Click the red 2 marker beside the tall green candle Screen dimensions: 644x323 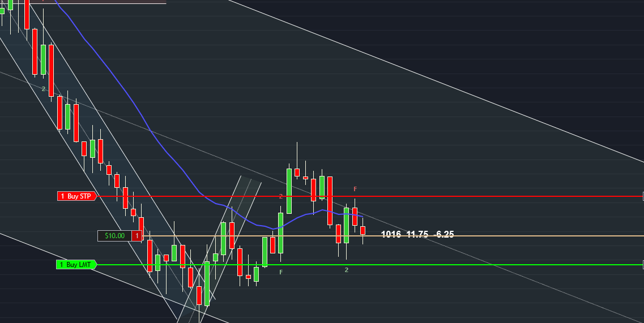(x=280, y=196)
